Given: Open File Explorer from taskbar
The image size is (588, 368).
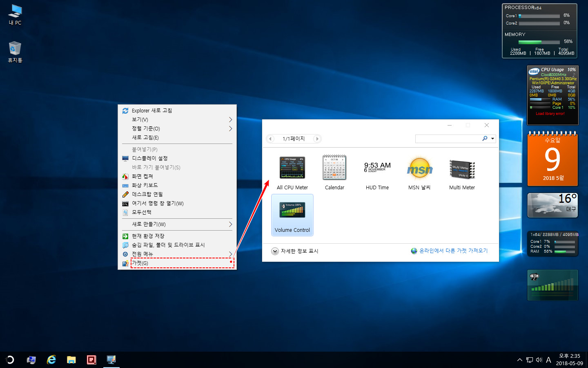Looking at the screenshot, I should coord(71,360).
